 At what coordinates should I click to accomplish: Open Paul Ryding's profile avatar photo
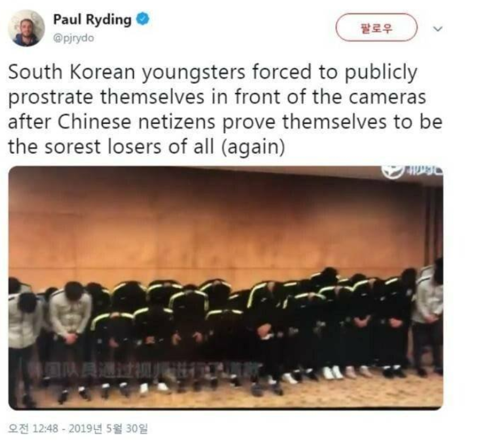(26, 28)
